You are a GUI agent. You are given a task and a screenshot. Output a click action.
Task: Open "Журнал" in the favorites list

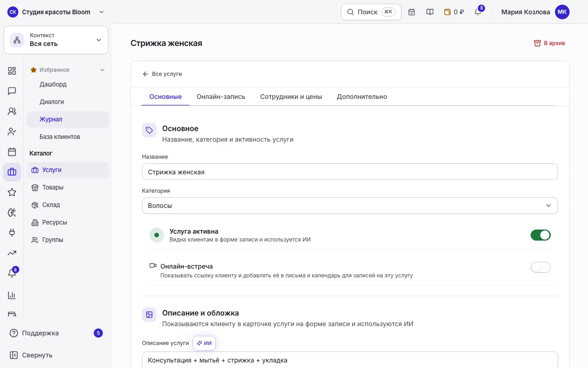68,120
